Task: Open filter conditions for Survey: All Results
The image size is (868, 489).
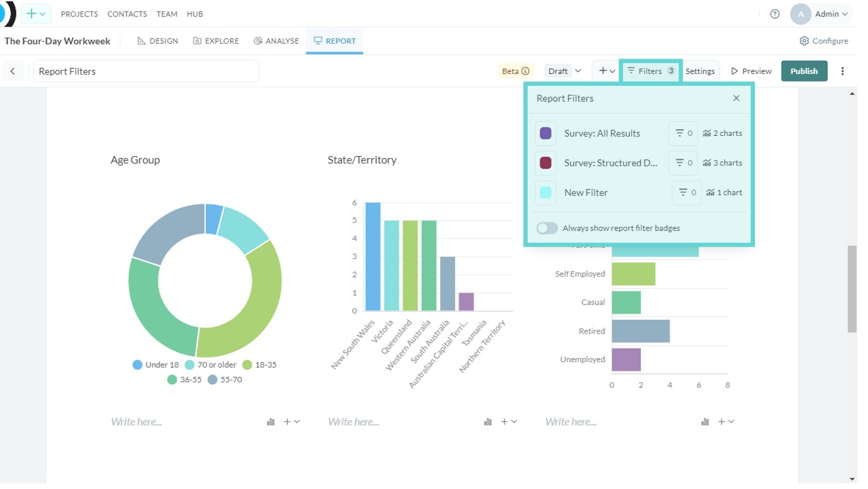Action: (x=683, y=133)
